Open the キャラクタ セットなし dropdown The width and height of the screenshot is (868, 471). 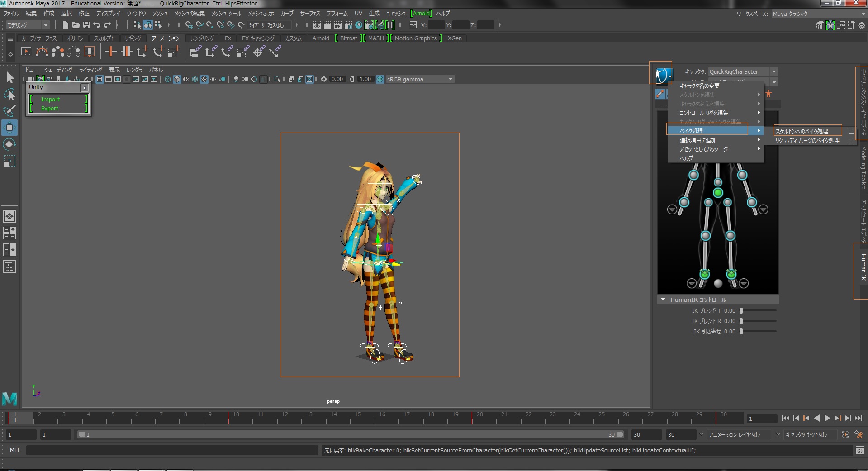point(810,434)
